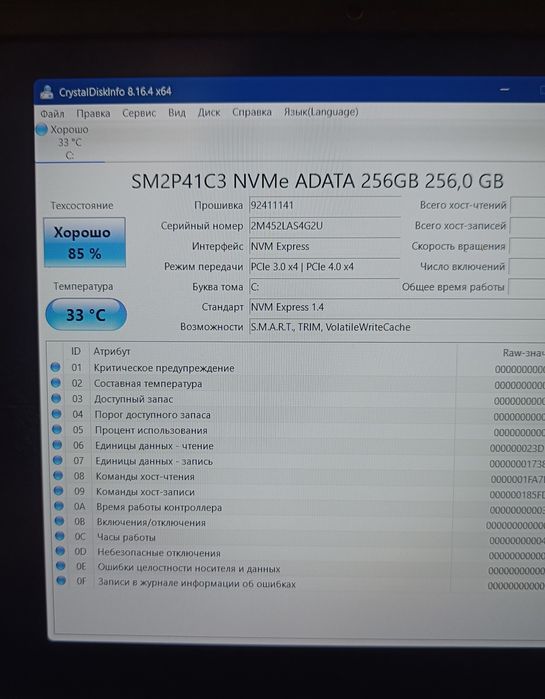545x699 pixels.
Task: Click the Возможности field S.M.A.R.T., TRIM
Action: pos(397,327)
